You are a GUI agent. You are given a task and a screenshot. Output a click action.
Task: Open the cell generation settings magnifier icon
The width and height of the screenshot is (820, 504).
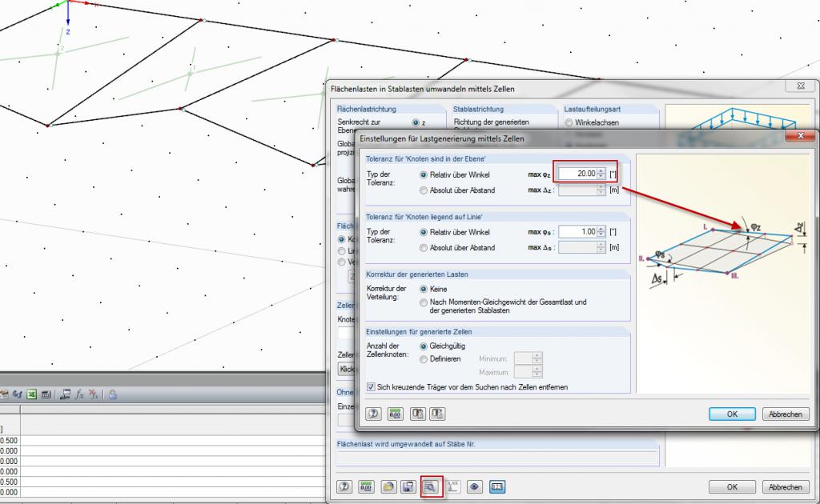pos(430,486)
